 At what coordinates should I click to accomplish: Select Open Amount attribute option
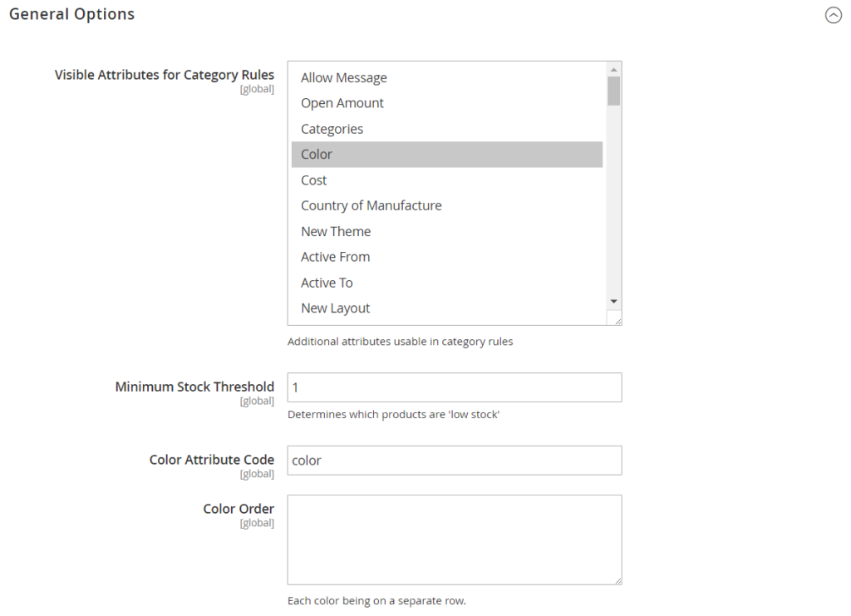click(x=342, y=103)
